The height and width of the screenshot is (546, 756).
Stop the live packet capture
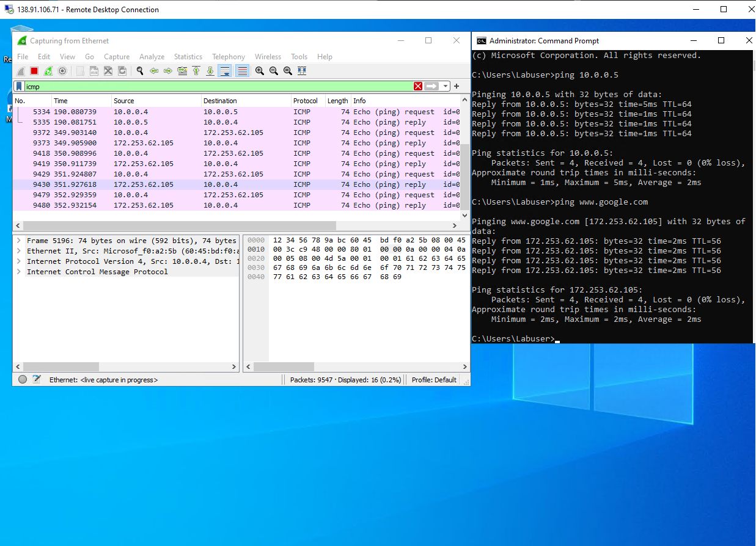coord(34,70)
